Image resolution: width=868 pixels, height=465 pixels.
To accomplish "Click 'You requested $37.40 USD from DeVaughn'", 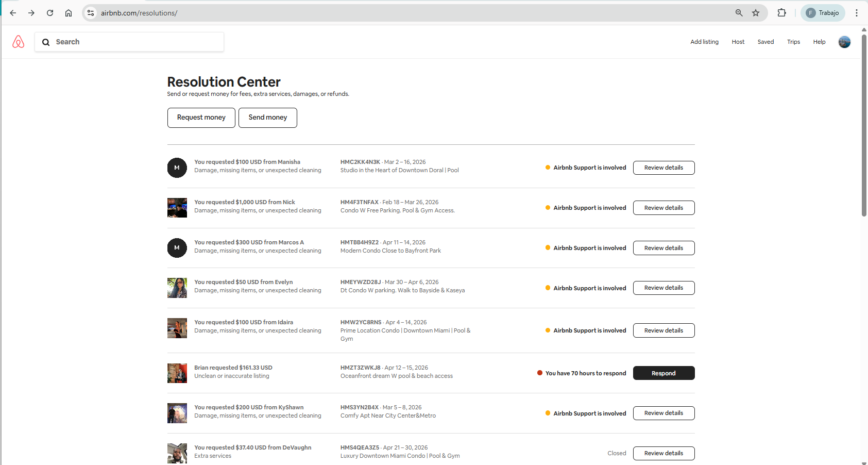I will pos(252,447).
